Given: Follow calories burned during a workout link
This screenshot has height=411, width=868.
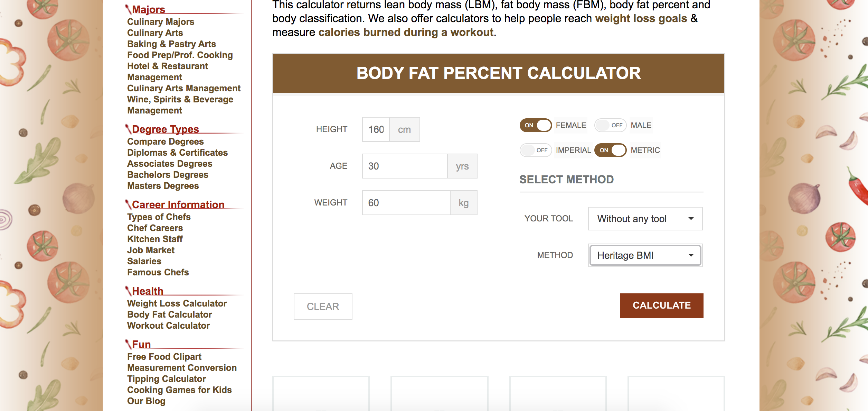Looking at the screenshot, I should point(406,32).
